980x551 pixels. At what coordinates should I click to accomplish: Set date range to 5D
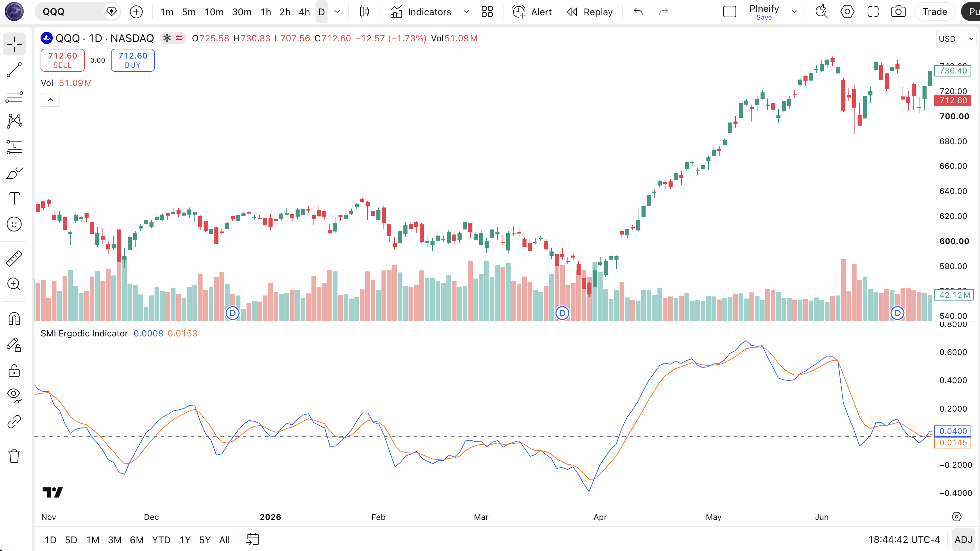[71, 539]
